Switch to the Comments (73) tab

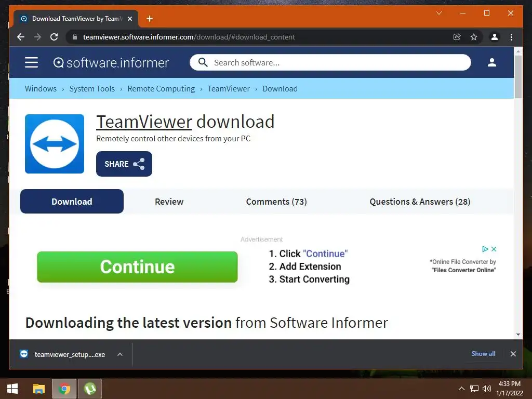coord(276,202)
